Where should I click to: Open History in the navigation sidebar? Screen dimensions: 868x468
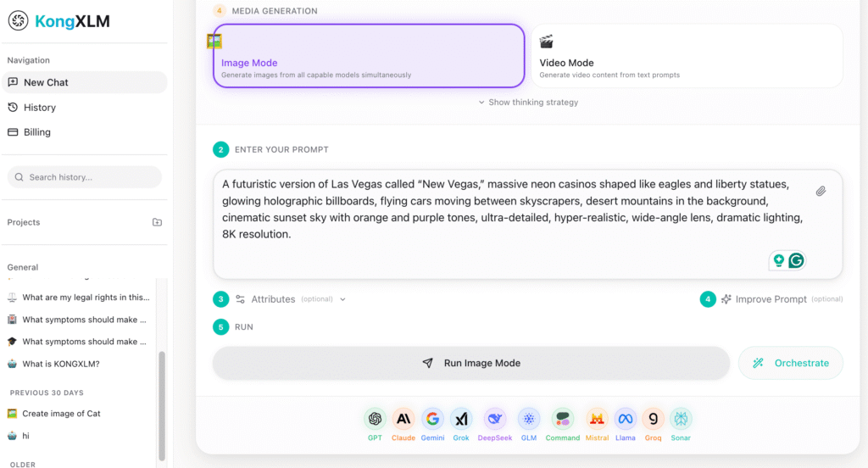(x=39, y=108)
